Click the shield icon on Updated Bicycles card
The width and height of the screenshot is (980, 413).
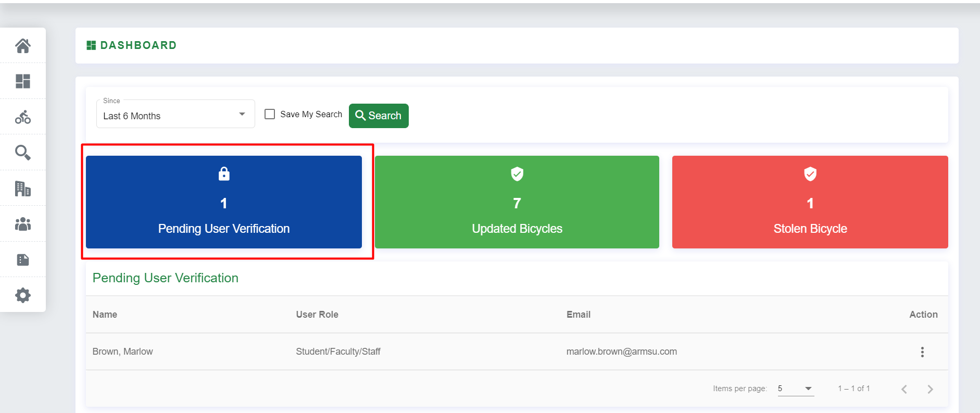517,173
